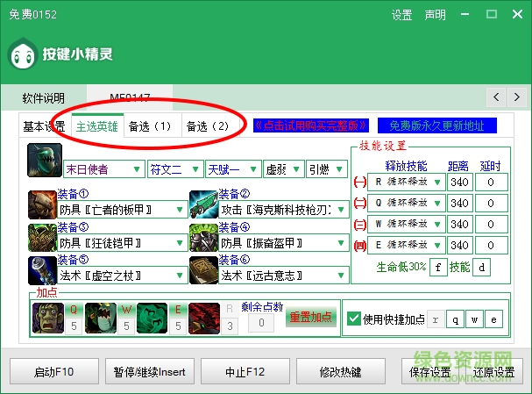This screenshot has height=394, width=532.
Task: Click the 末日使者 hero portrait icon
Action: tap(43, 161)
